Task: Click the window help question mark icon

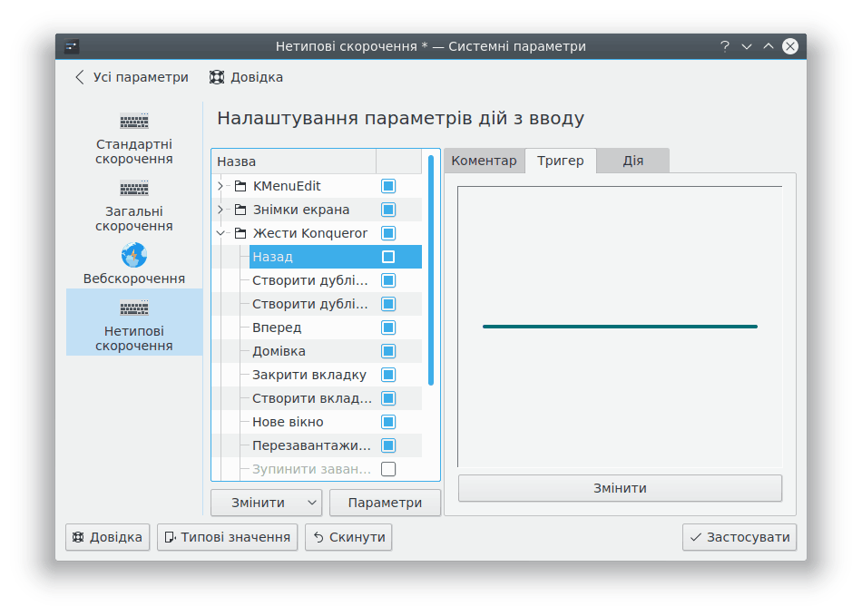Action: coord(725,46)
